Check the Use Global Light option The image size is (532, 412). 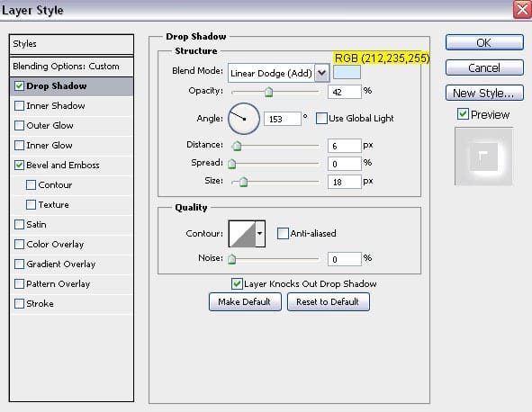click(321, 119)
